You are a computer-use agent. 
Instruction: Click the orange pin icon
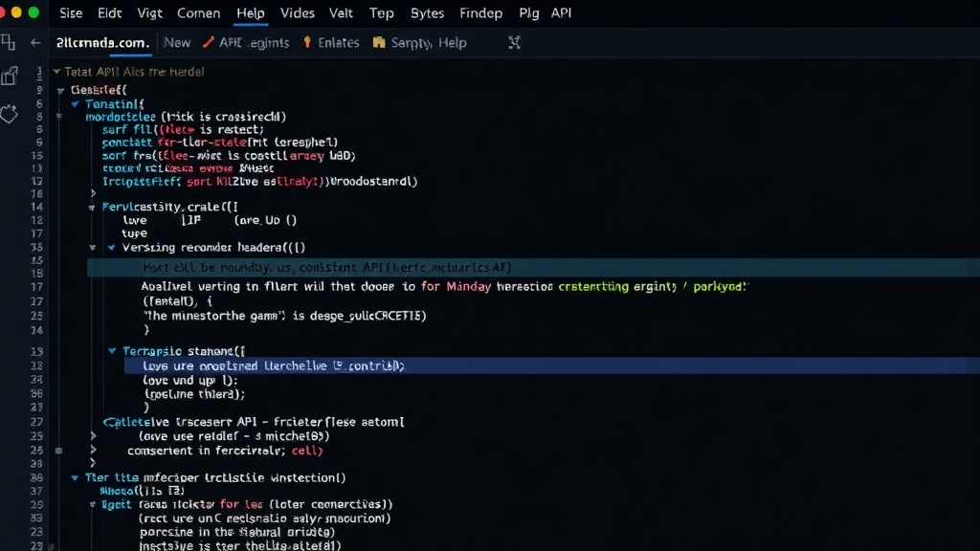pos(307,42)
